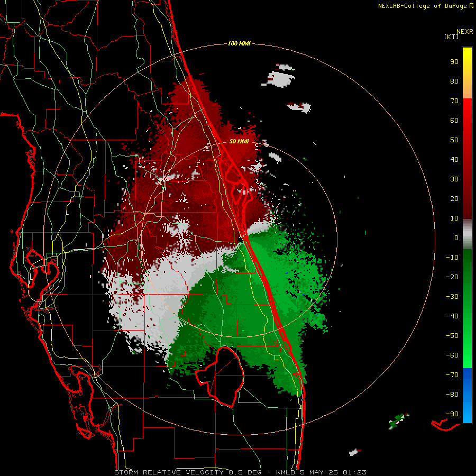Click the -90 scale value
The height and width of the screenshot is (476, 476).
[452, 414]
